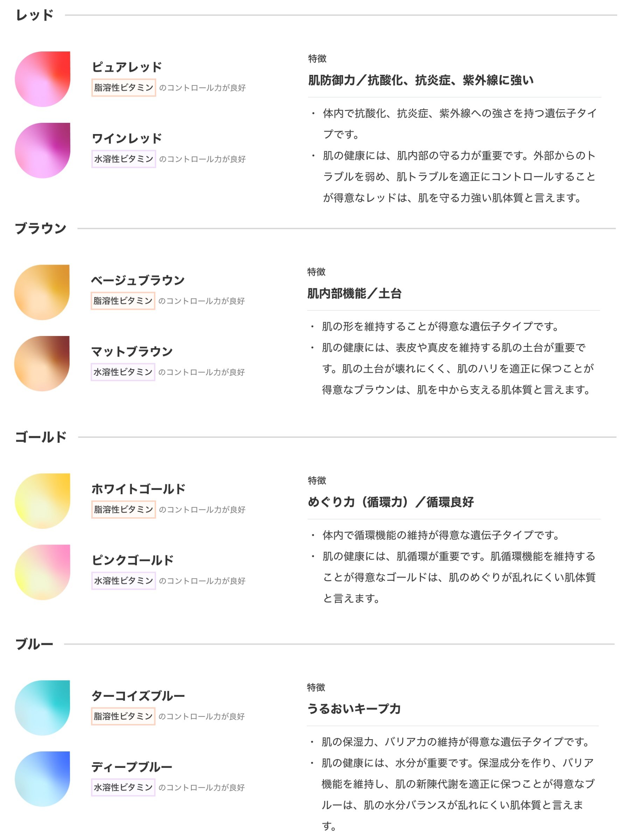630x840 pixels.
Task: Click 水溶性ビタミン tag under ディープブルー
Action: pos(123,787)
